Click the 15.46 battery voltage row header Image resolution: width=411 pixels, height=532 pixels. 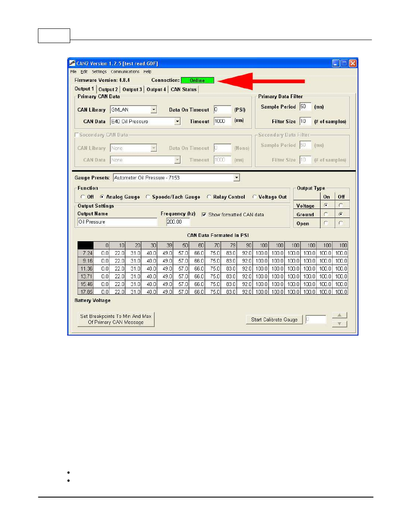point(86,284)
